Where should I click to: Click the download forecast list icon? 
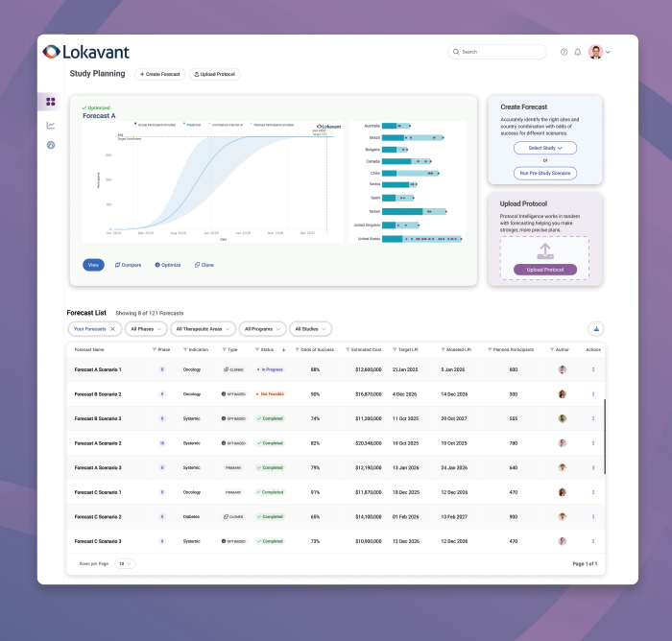(x=596, y=329)
